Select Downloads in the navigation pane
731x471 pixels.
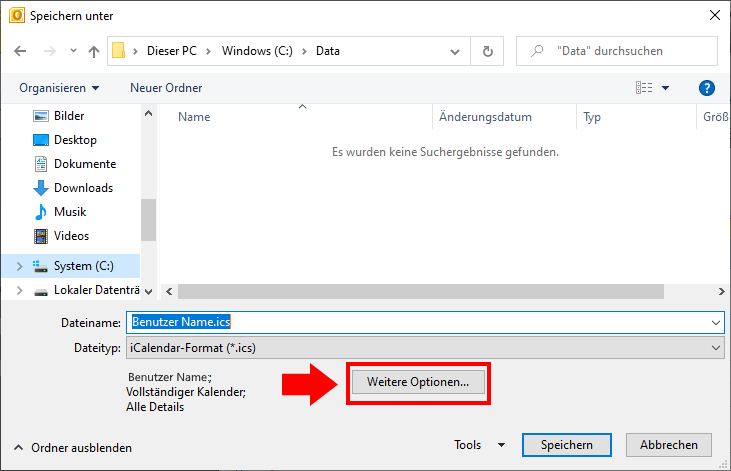tap(83, 188)
